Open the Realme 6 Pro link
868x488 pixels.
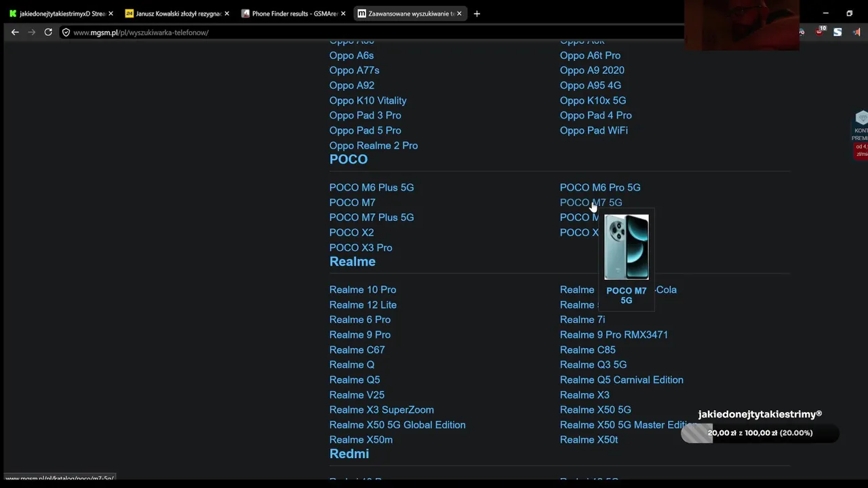(360, 320)
